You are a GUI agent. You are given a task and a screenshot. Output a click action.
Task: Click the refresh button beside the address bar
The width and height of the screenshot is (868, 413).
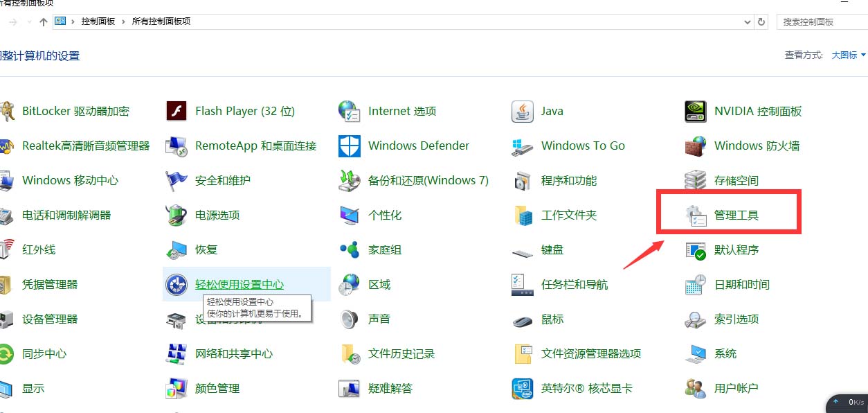(x=761, y=21)
